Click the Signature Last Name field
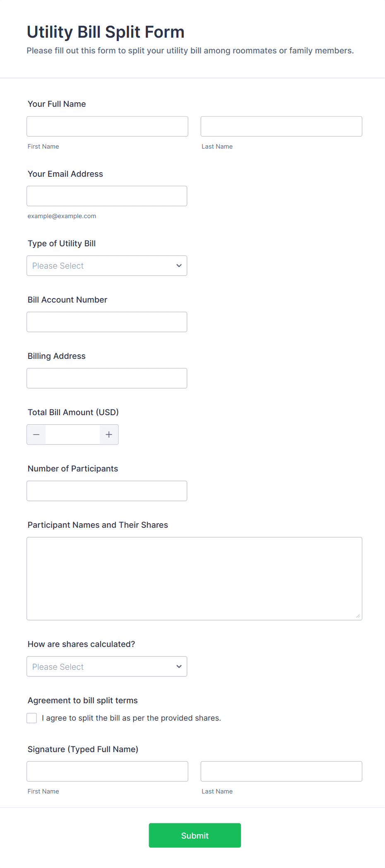Screen dimensions: 385x868 [x=281, y=772]
